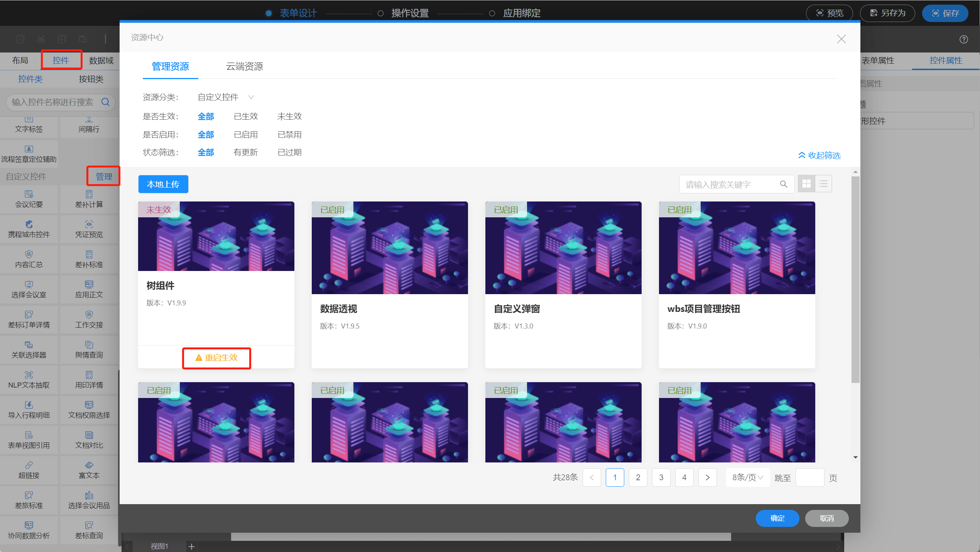Choose the 舆情查询 control icon
The image size is (980, 552).
89,345
